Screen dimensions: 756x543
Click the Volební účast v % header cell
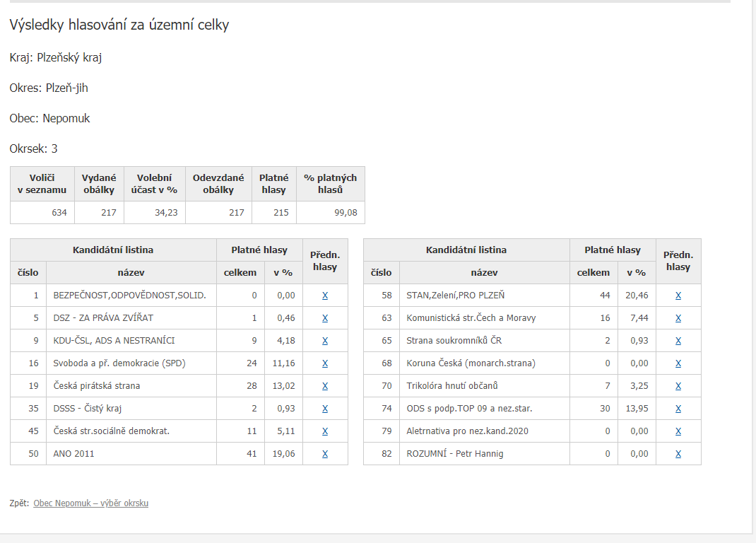tap(154, 184)
